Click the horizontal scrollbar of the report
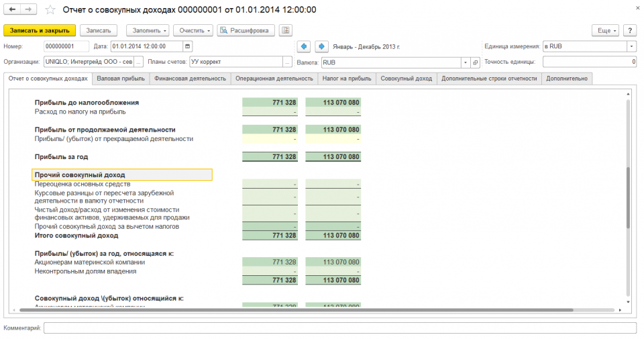Viewport: 644px width, 339px height. pos(296,310)
